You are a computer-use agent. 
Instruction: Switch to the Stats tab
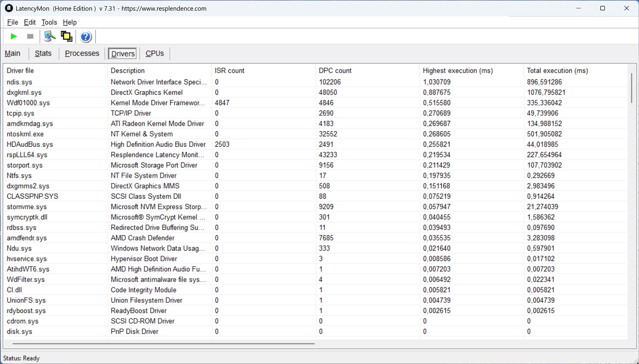tap(43, 53)
